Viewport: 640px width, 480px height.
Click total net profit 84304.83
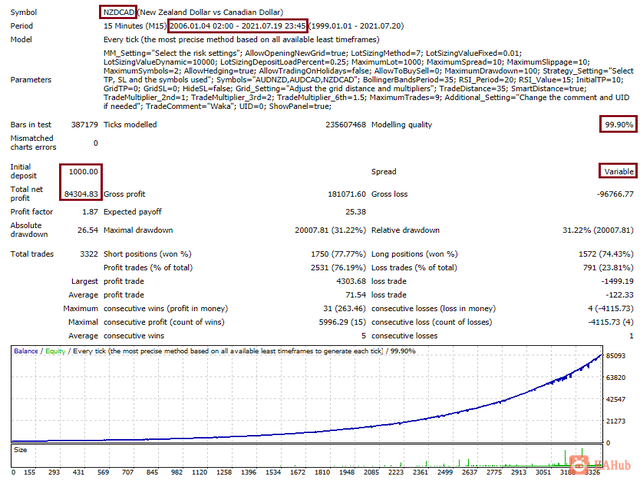(x=81, y=194)
